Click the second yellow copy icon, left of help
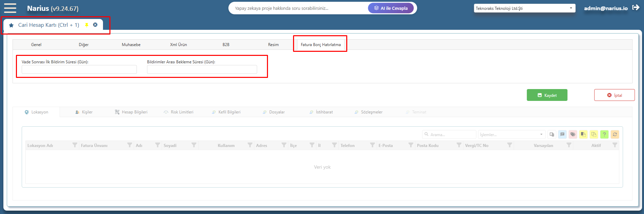Screen dimensions: 644x214 point(594,134)
